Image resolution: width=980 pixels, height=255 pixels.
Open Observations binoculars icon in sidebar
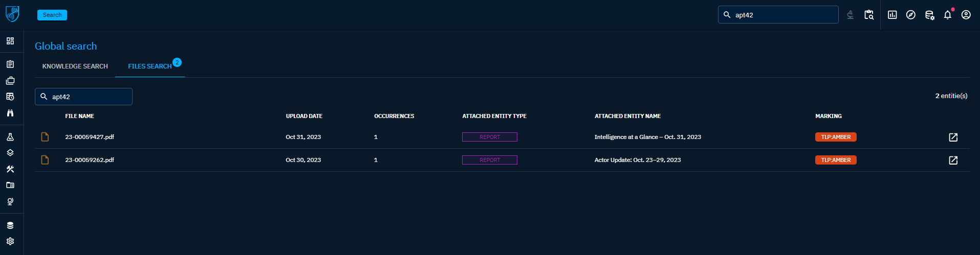tap(10, 113)
